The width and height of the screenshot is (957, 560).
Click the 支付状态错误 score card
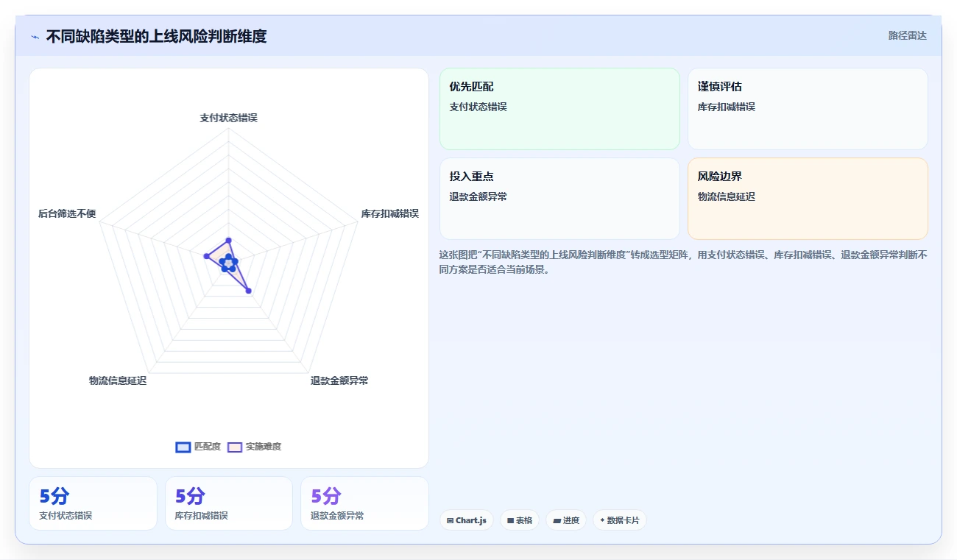[x=93, y=503]
